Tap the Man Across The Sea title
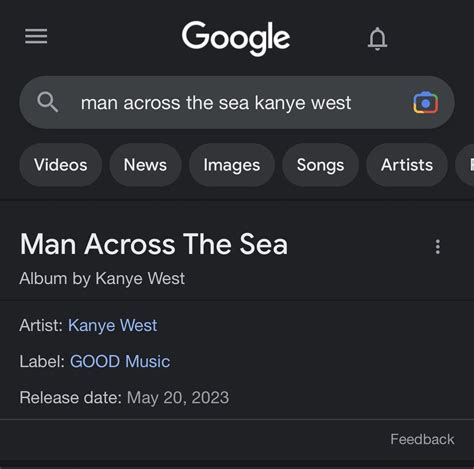The image size is (474, 469). click(x=154, y=244)
